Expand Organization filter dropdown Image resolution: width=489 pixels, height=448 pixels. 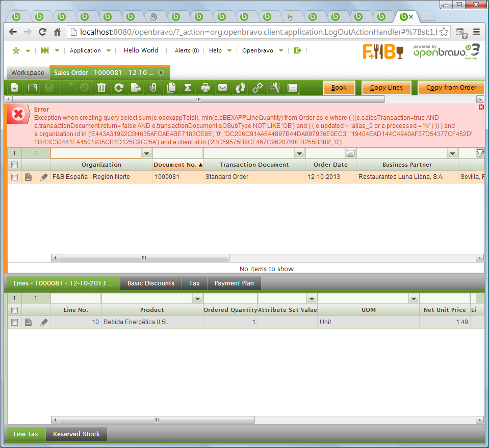point(146,153)
